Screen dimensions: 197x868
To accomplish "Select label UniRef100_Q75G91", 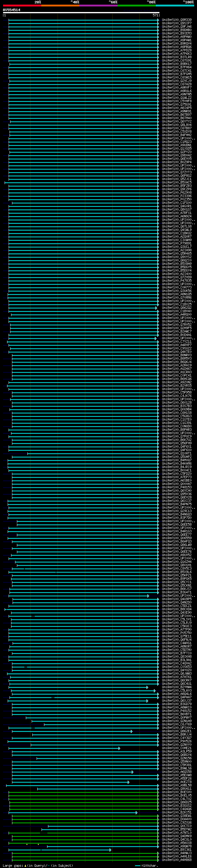I will click(177, 104).
